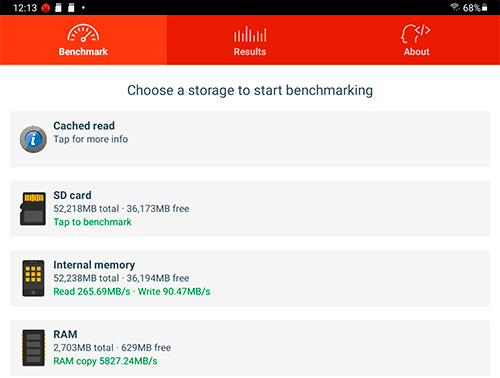Select the Cached read entry
This screenshot has height=378, width=500.
250,139
